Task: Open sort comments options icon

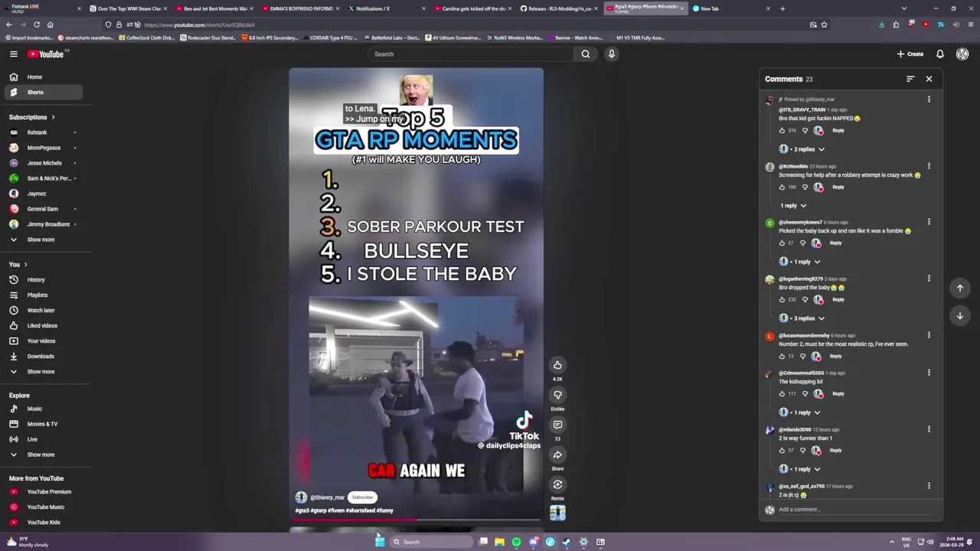Action: 910,79
